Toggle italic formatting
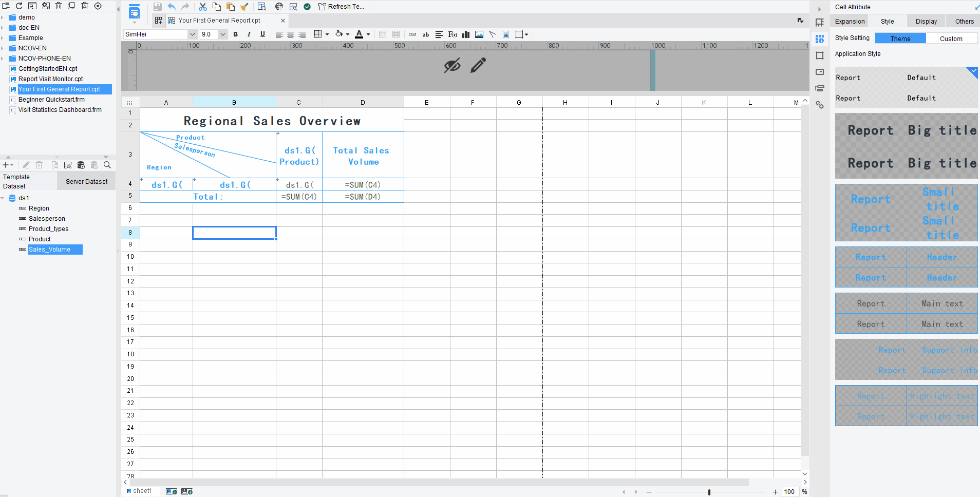Image resolution: width=980 pixels, height=497 pixels. (x=249, y=34)
